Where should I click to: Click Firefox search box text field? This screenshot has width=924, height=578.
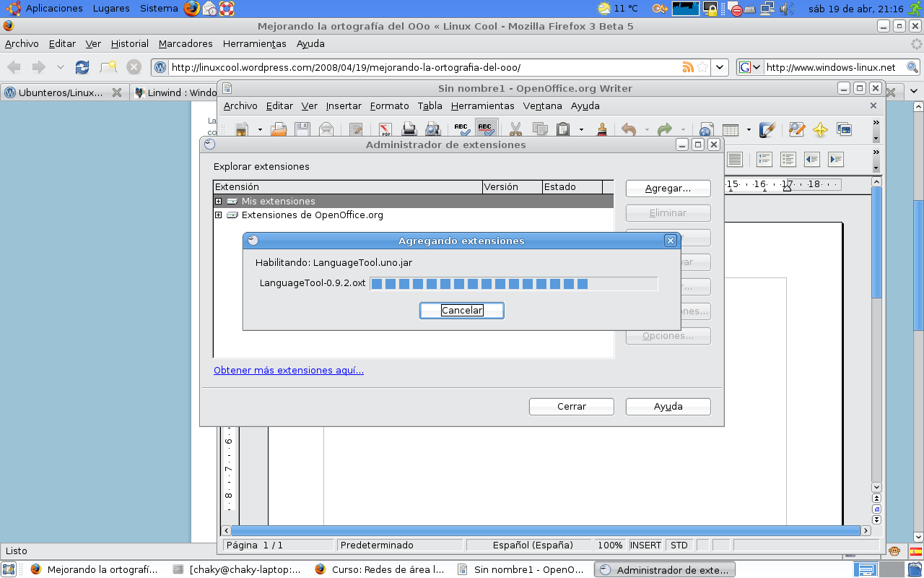point(833,67)
